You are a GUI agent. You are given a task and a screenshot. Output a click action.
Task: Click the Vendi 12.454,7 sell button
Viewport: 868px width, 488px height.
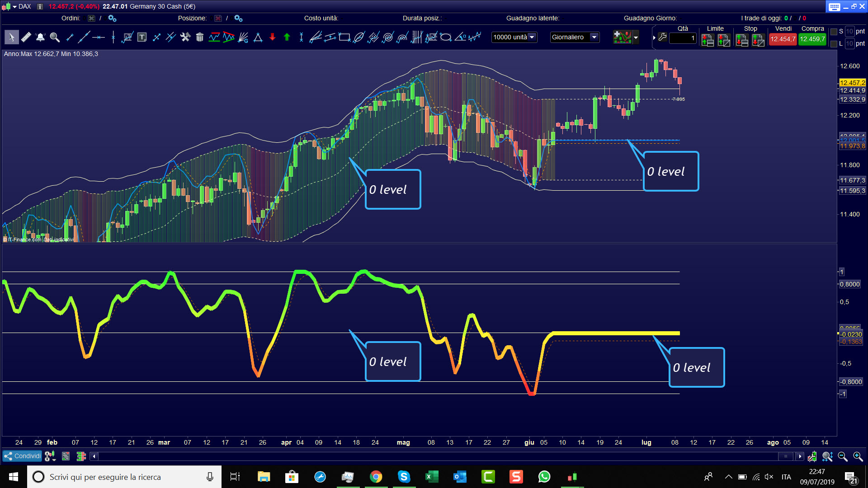[783, 39]
